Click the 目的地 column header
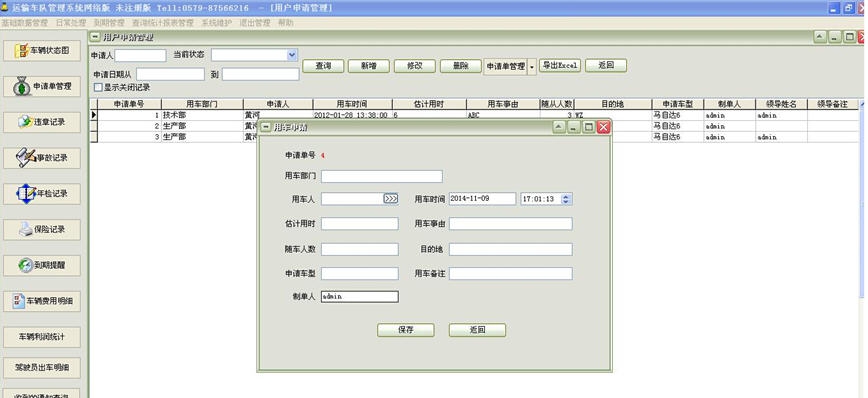The height and width of the screenshot is (398, 868). 613,104
